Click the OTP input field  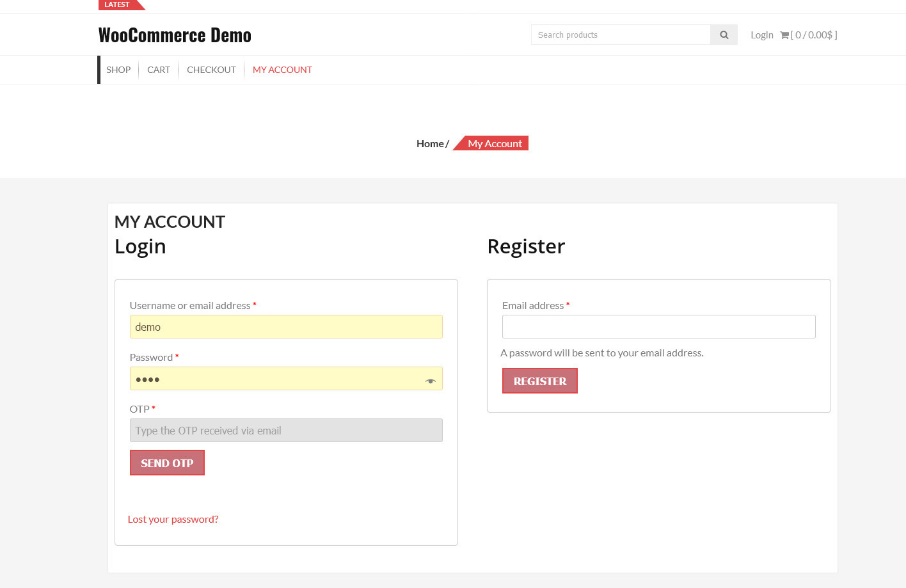point(285,431)
